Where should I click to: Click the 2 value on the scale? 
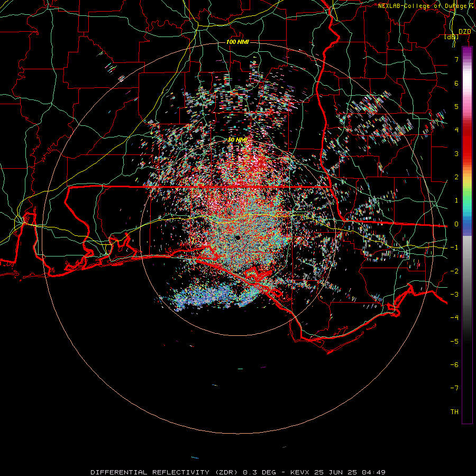[456, 177]
